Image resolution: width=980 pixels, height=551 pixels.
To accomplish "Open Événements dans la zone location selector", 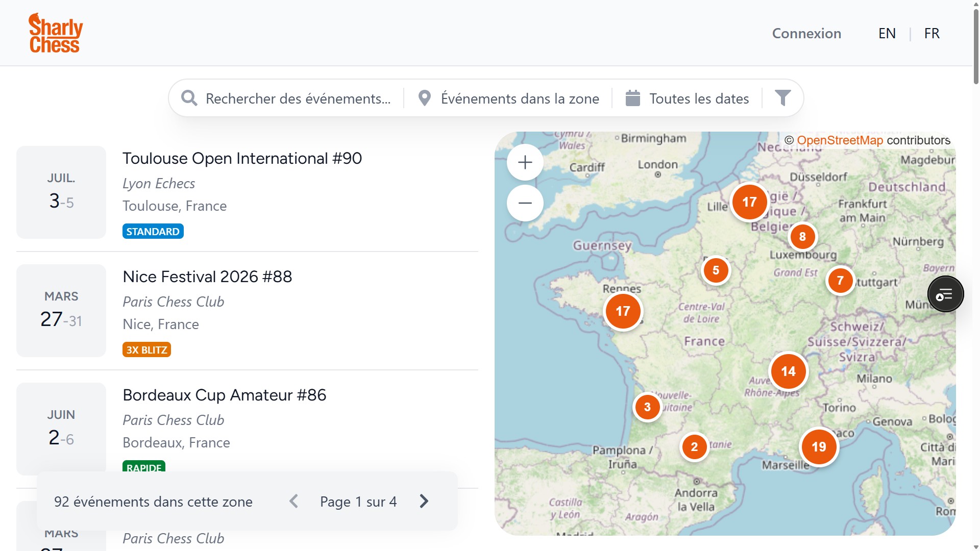I will coord(520,98).
